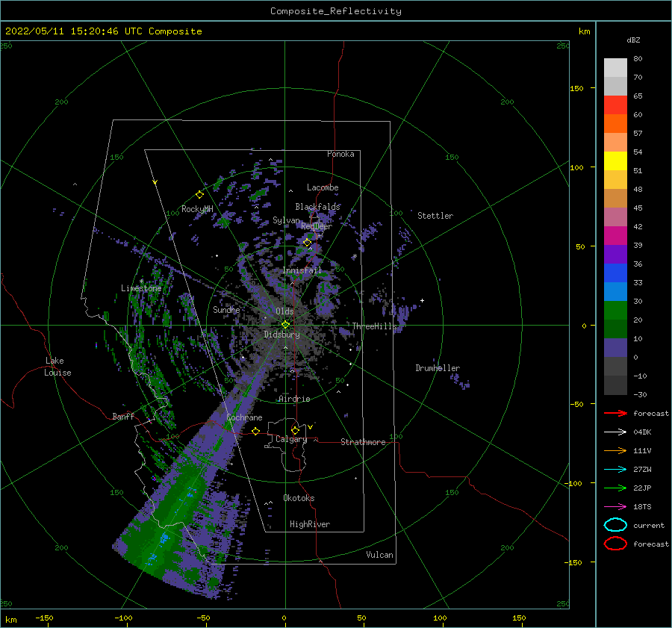Image resolution: width=672 pixels, height=628 pixels.
Task: Click the Calgary city label
Action: 291,439
